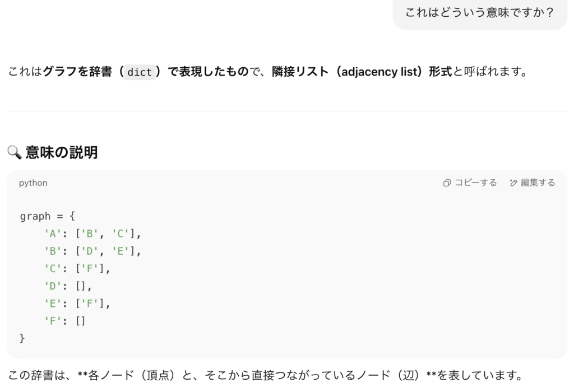
Task: Click the pencil edit icon in code block
Action: 513,183
